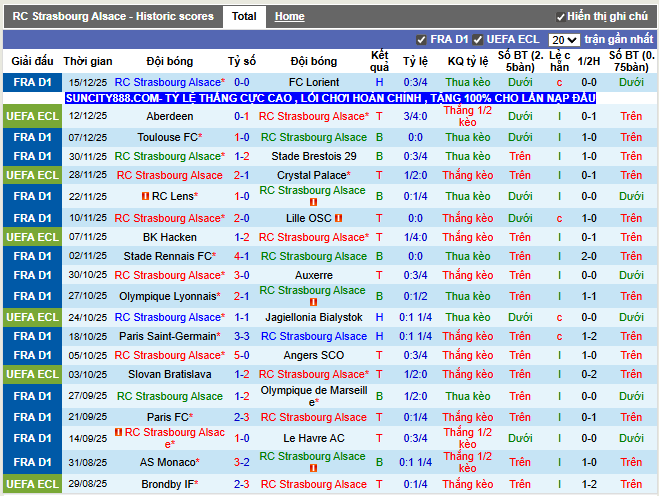Toggle the Hiển thị ghi chú checkbox
This screenshot has height=496, width=659.
pos(560,17)
